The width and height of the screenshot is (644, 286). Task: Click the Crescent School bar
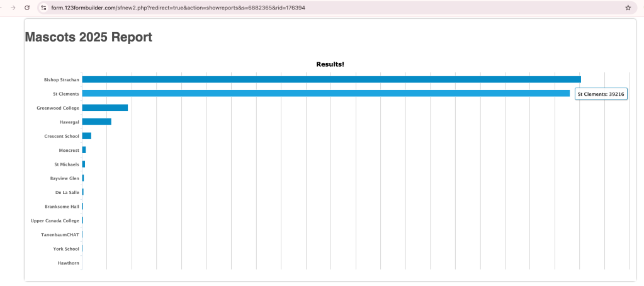tap(87, 136)
